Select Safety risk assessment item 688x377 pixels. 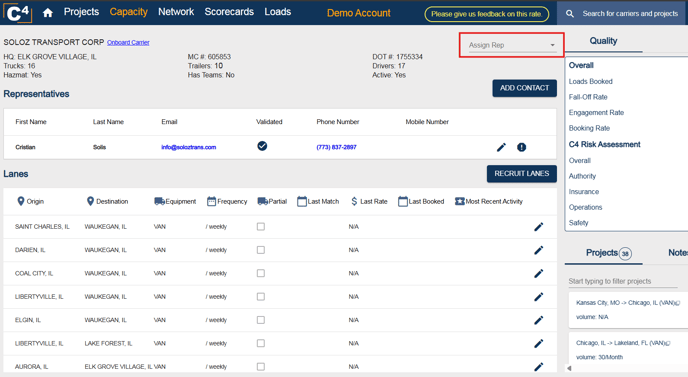[x=578, y=223]
